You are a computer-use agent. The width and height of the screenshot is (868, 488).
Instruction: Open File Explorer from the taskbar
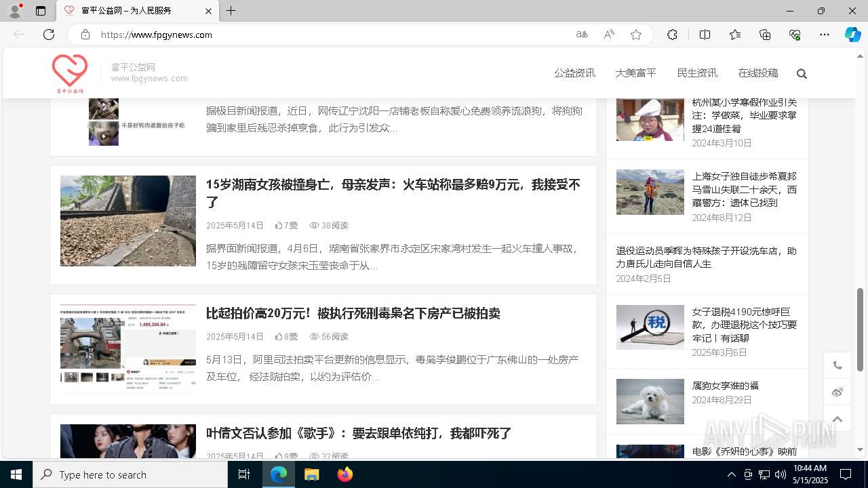pos(311,474)
